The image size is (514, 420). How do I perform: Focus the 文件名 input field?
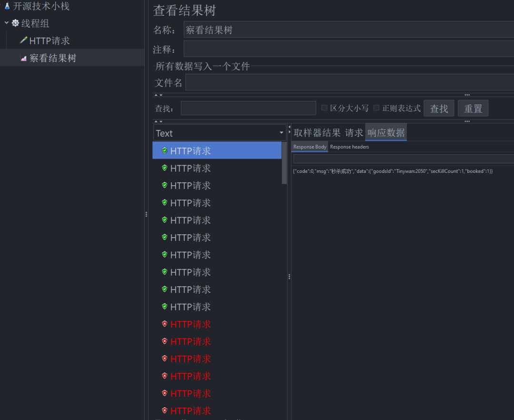pos(350,82)
